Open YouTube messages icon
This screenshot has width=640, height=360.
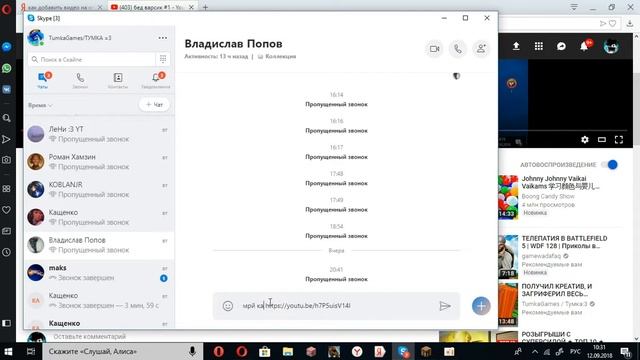561,46
